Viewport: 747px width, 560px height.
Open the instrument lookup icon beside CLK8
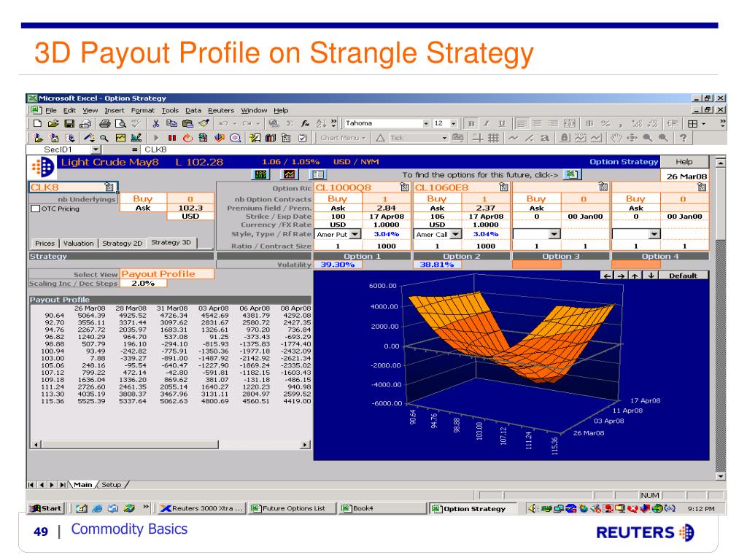[x=109, y=187]
